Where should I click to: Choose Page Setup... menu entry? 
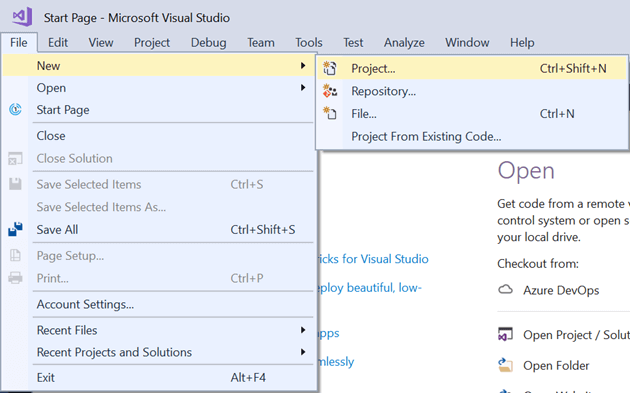click(x=158, y=256)
